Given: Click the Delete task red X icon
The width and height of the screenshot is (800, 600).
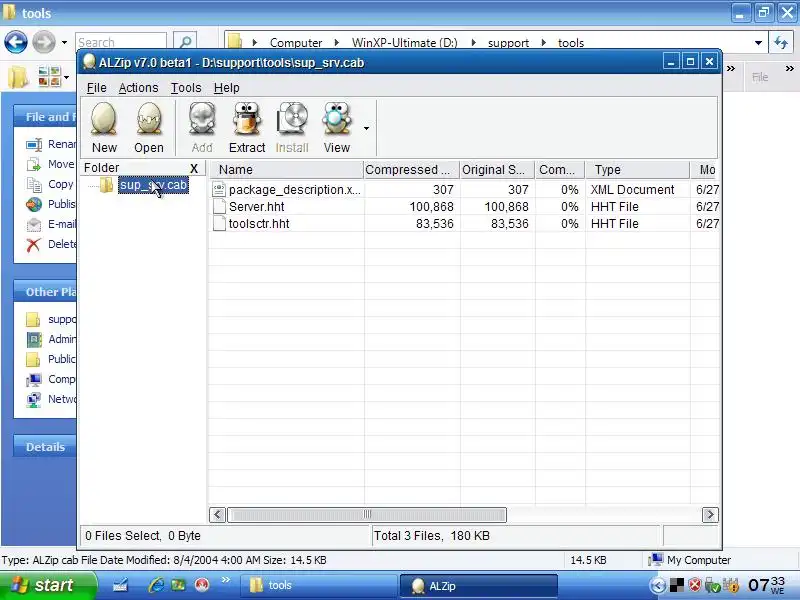Looking at the screenshot, I should tap(33, 245).
